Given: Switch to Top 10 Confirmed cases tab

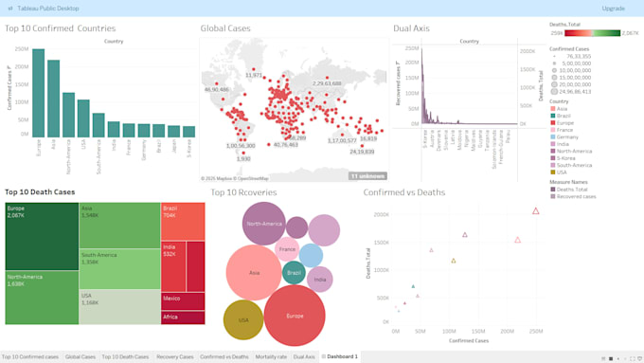Looking at the screenshot, I should click(x=30, y=356).
